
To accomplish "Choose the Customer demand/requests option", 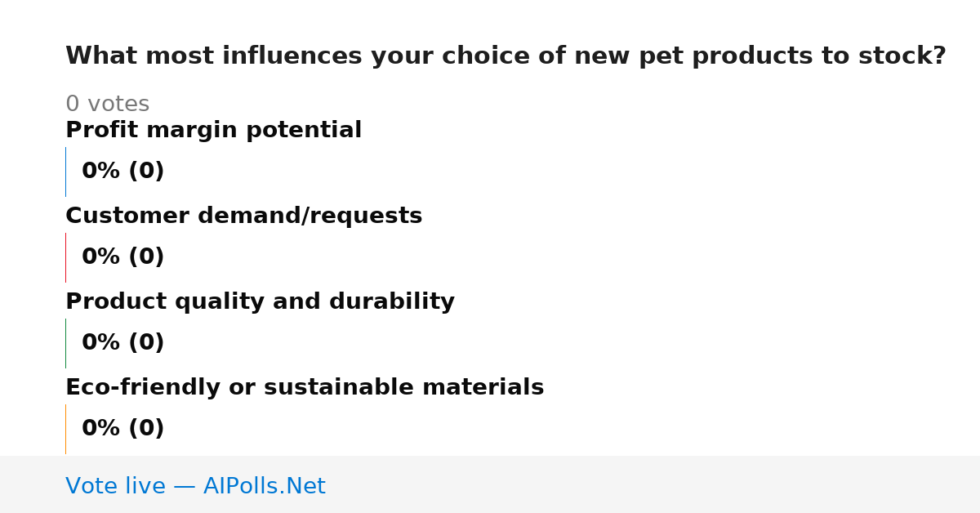I will pyautogui.click(x=243, y=216).
